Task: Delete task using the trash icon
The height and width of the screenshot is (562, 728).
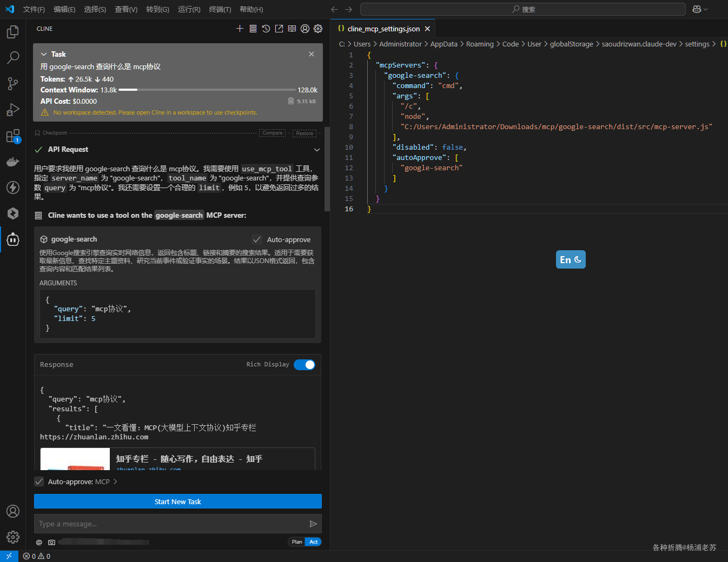Action: (x=291, y=101)
